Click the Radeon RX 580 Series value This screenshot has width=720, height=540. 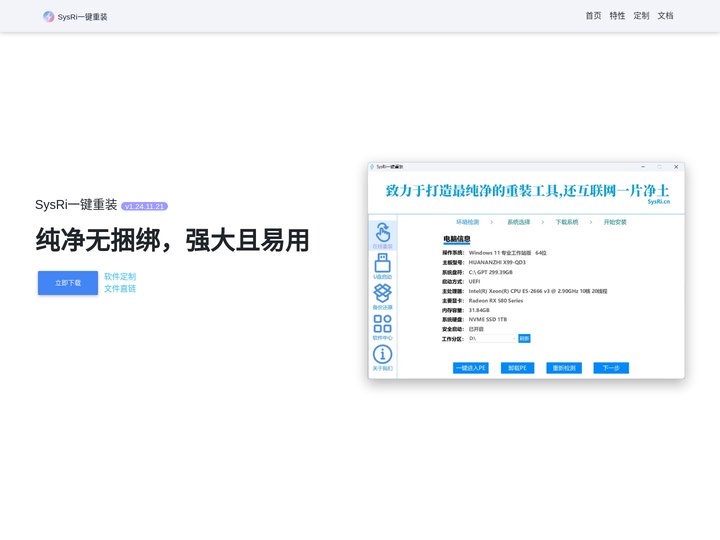coord(495,300)
